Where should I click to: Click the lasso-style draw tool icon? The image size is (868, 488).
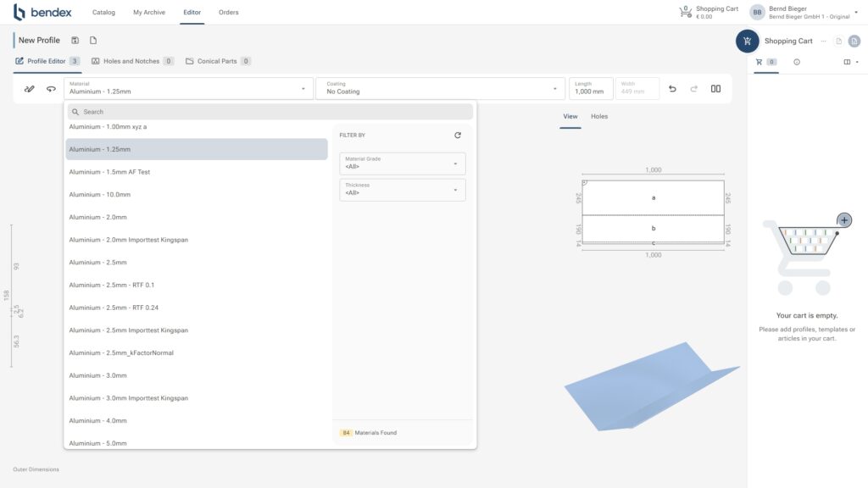51,89
